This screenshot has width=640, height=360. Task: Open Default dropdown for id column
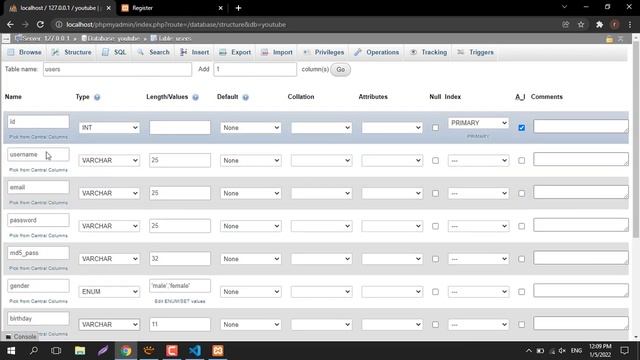point(251,128)
